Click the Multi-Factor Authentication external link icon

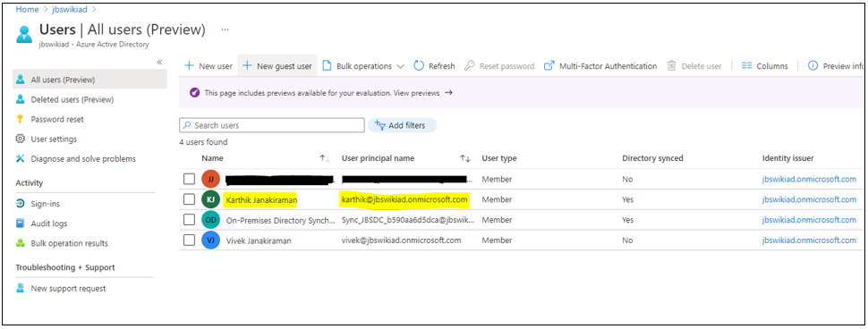click(549, 66)
